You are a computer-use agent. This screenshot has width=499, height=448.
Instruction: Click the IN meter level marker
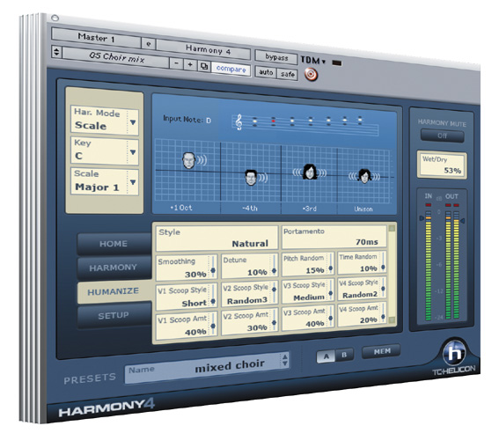point(422,218)
